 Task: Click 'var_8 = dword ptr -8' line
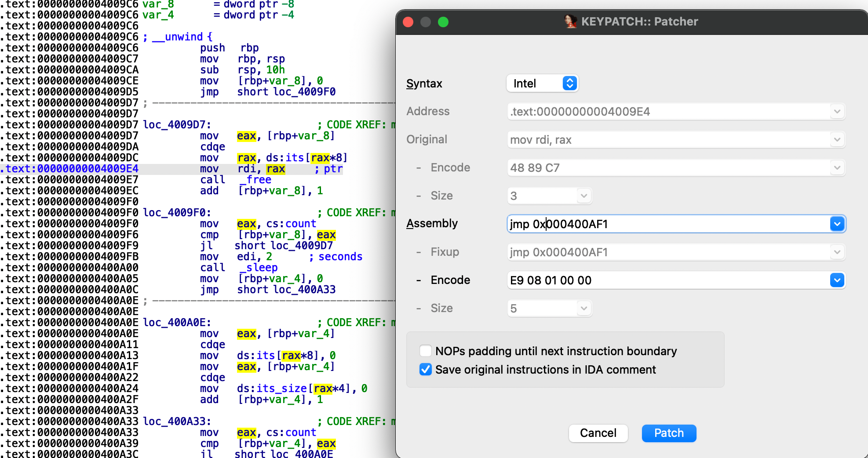pos(218,4)
